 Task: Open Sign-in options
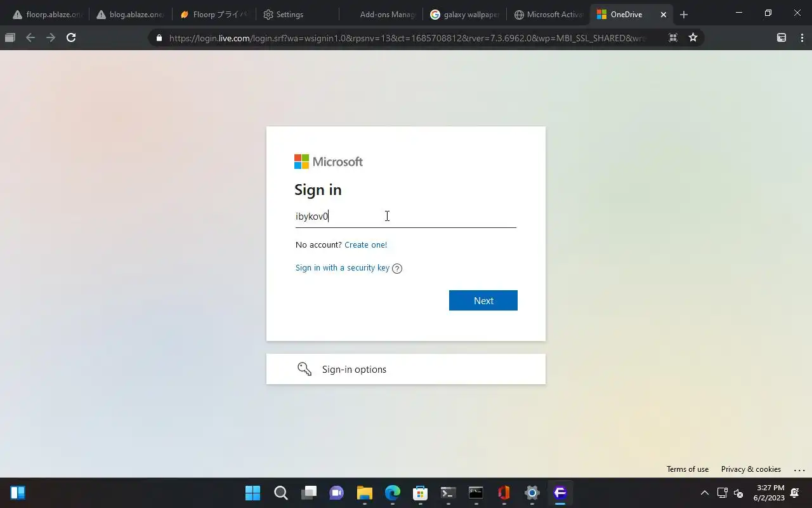click(406, 369)
